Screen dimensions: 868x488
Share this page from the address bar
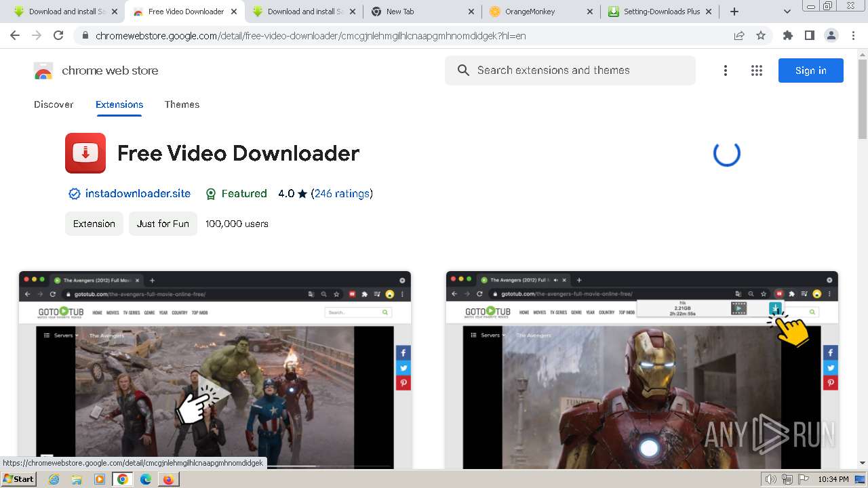click(x=739, y=35)
